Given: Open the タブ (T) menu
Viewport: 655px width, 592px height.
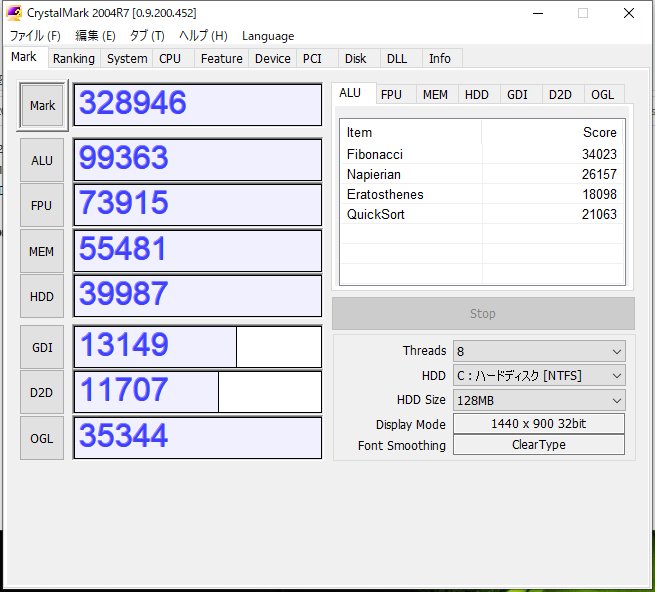Looking at the screenshot, I should [147, 36].
